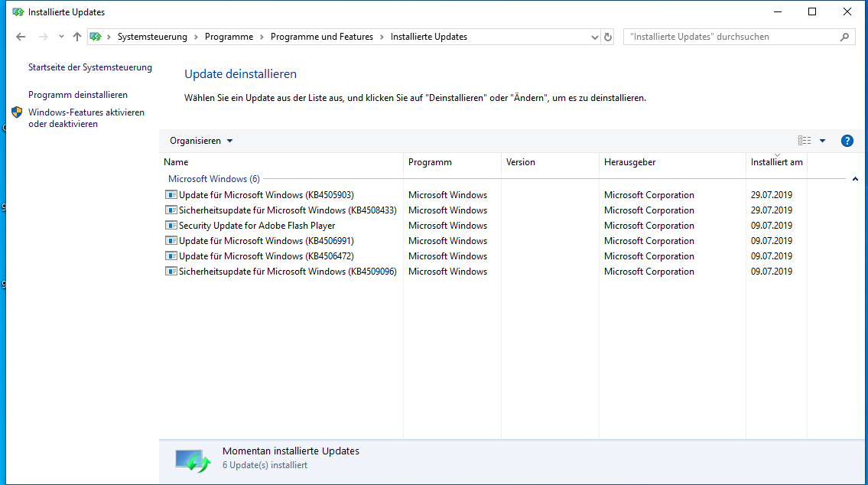Click the Microsoft Windows (6) group header
The image size is (868, 485).
click(213, 179)
